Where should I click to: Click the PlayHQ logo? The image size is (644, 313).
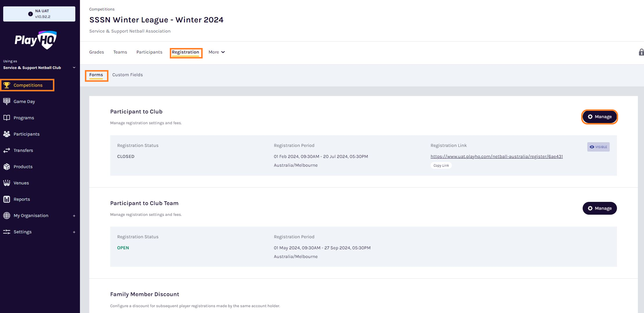(36, 40)
